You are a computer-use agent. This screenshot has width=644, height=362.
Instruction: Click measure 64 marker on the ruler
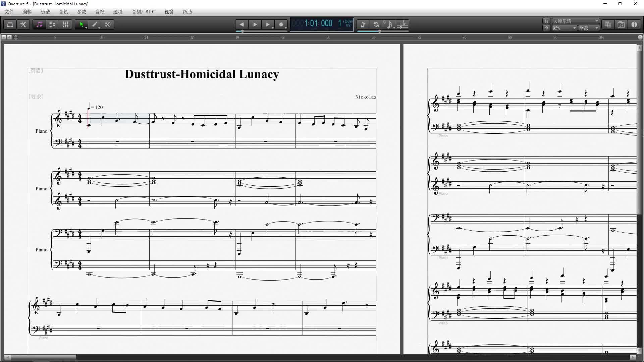(373, 37)
